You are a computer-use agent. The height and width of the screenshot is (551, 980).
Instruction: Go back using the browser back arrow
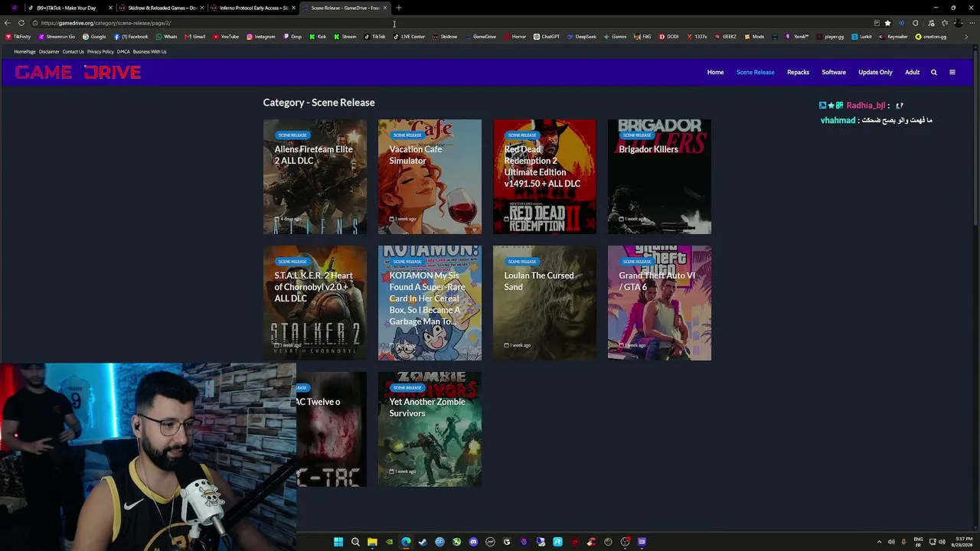8,23
